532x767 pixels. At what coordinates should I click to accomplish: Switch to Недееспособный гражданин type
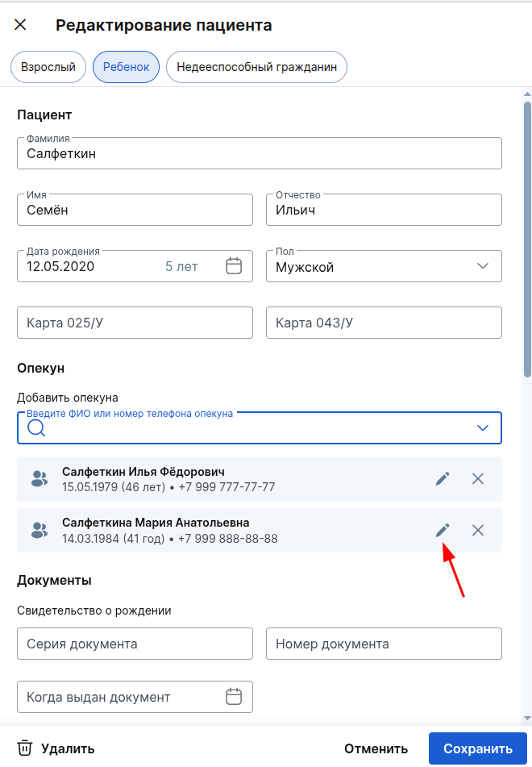[256, 67]
